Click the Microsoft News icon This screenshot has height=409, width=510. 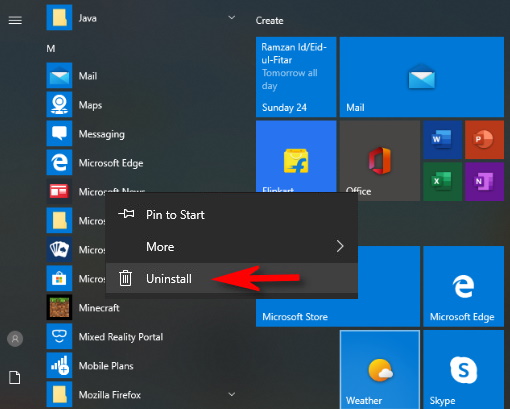click(59, 192)
